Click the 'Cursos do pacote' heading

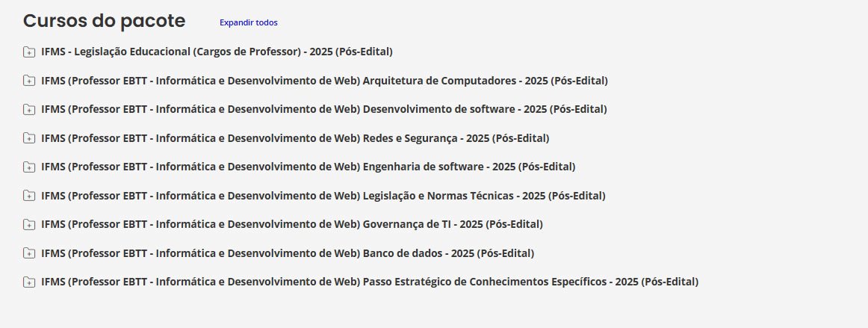point(105,21)
